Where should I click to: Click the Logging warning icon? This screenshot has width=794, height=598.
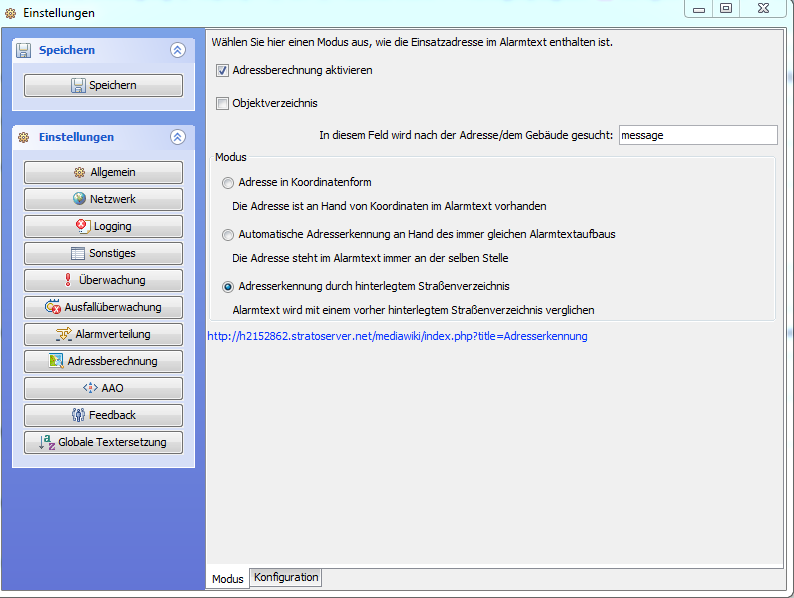[83, 227]
